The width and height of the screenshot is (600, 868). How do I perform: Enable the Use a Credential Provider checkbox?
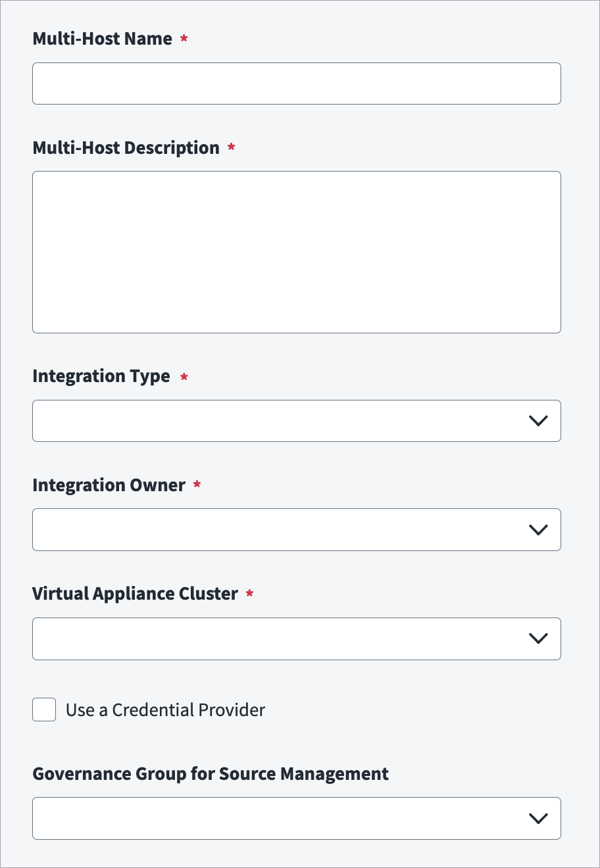pos(44,710)
